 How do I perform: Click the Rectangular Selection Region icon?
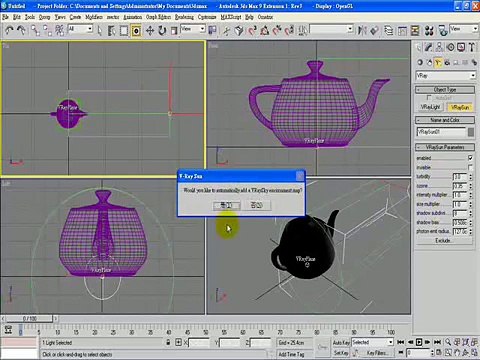[124, 31]
